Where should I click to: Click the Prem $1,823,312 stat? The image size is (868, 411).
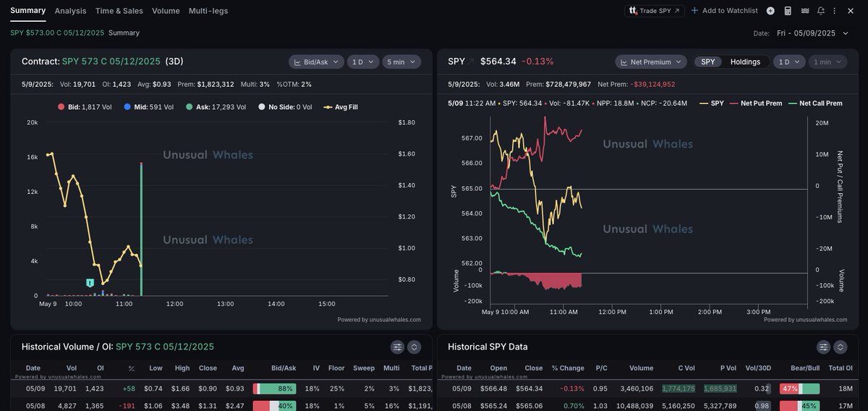(x=205, y=84)
